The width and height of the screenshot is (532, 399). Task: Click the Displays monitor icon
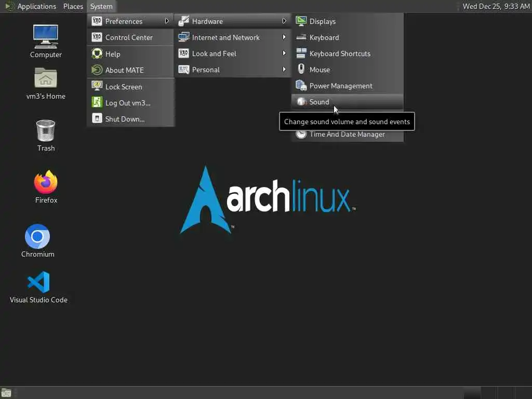[301, 21]
